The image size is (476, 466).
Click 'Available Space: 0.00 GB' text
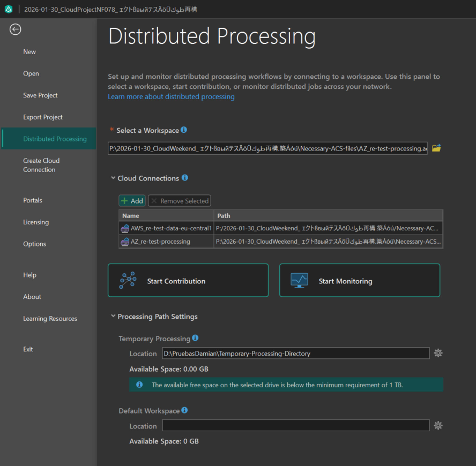(x=169, y=369)
